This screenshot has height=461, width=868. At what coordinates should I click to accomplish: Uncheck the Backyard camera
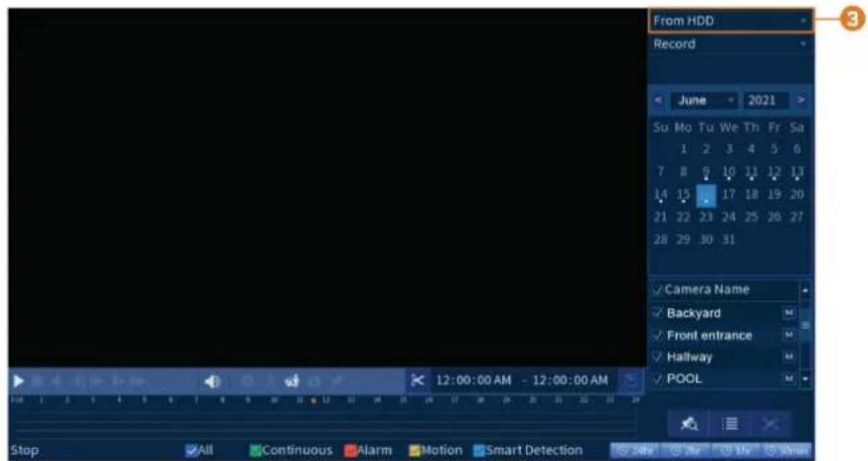click(x=657, y=313)
